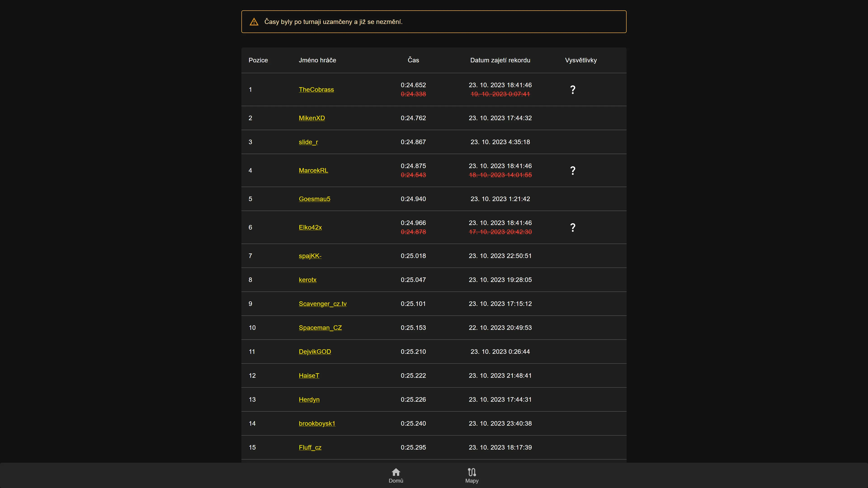Open DejvikGOD player profile

[x=315, y=351]
